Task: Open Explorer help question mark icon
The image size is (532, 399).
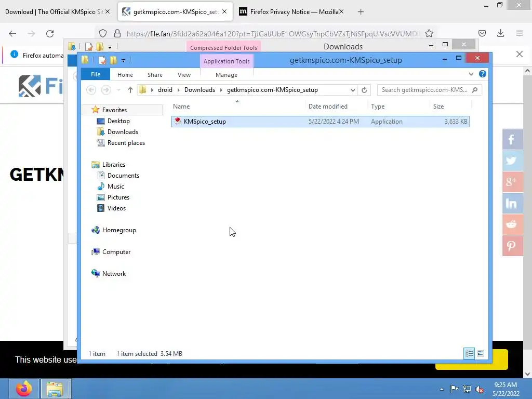Action: 483,74
